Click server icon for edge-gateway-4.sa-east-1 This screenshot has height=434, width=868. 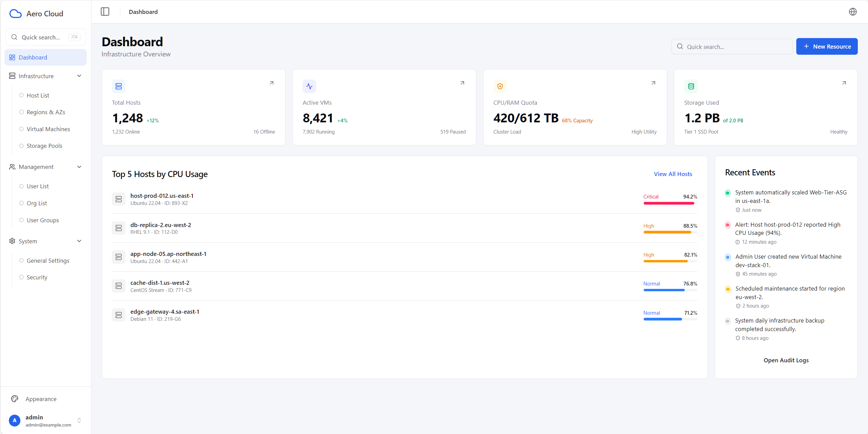[x=119, y=315]
